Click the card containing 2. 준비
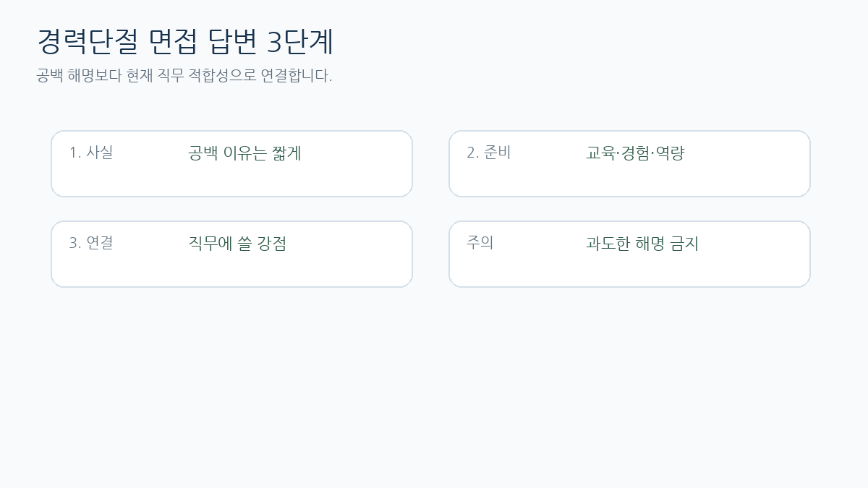Screen dimensions: 868x488 629,164
